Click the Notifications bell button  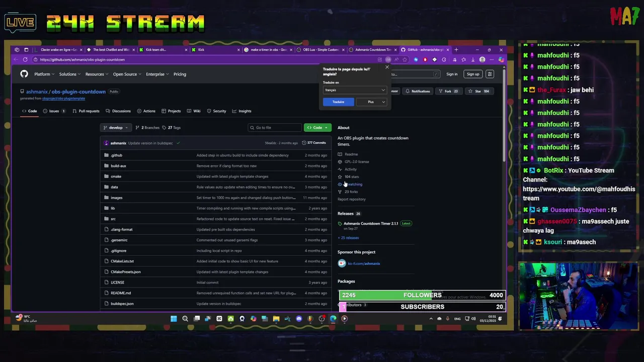[x=418, y=92]
